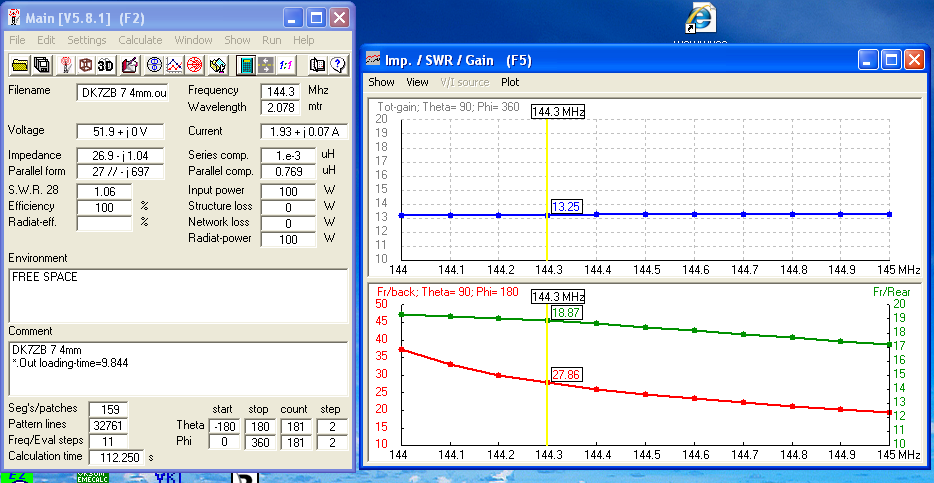
Task: Open the pencil edit input icon
Action: (x=129, y=65)
